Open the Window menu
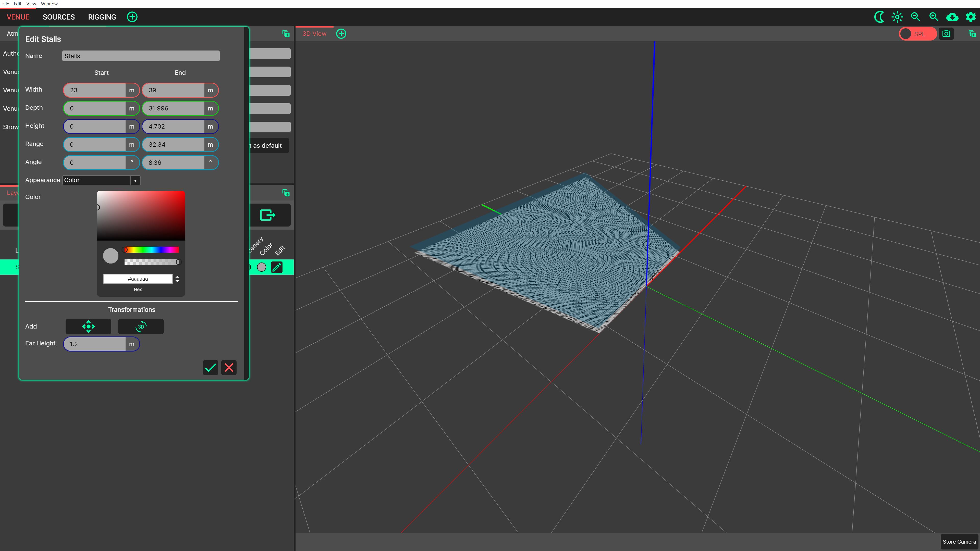980x551 pixels. point(49,4)
